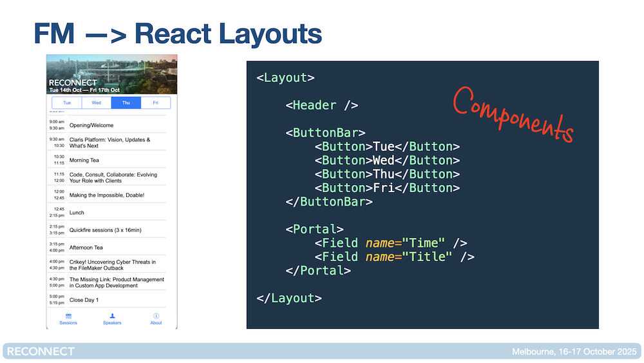Image resolution: width=644 pixels, height=363 pixels.
Task: Click the <Button>Wed</Button> code line
Action: pyautogui.click(x=387, y=161)
